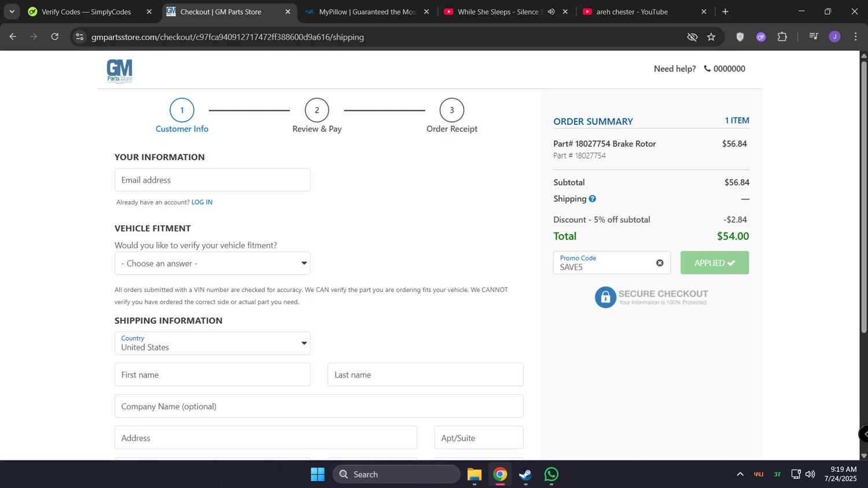
Task: Open the Country dropdown
Action: 212,343
